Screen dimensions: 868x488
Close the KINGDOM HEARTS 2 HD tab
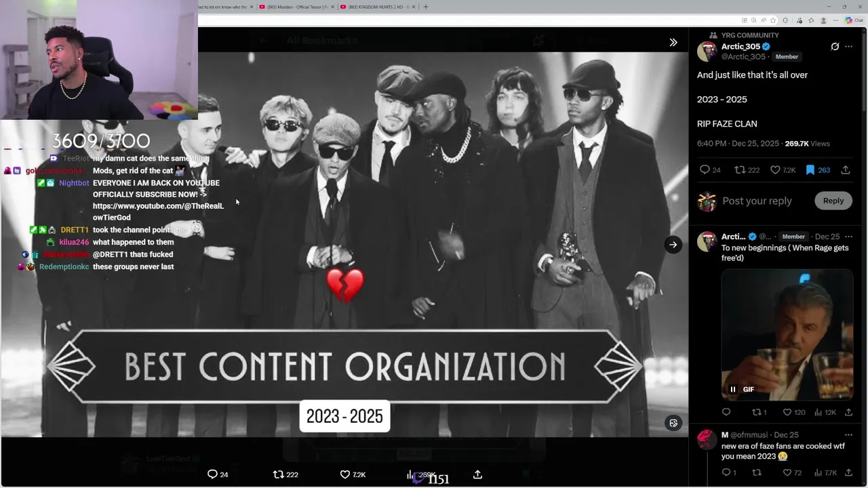tap(414, 7)
